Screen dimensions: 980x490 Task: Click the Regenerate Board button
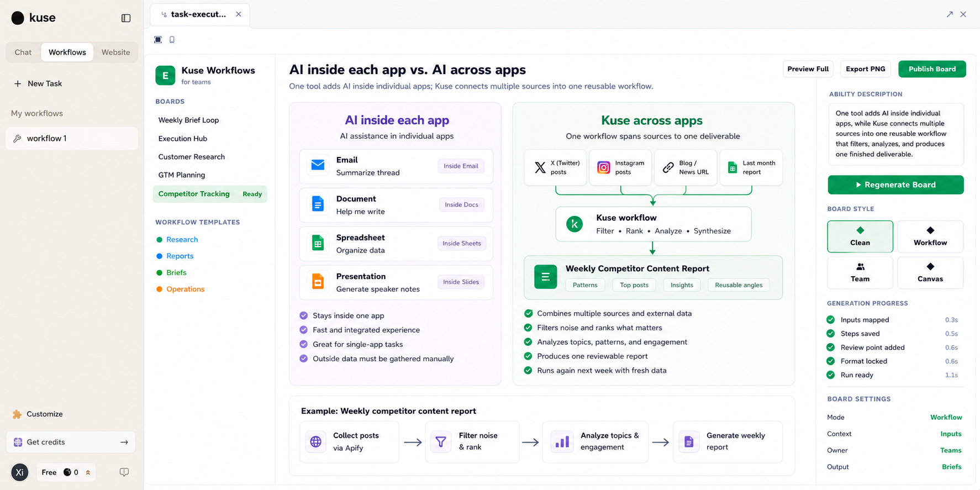pos(895,185)
